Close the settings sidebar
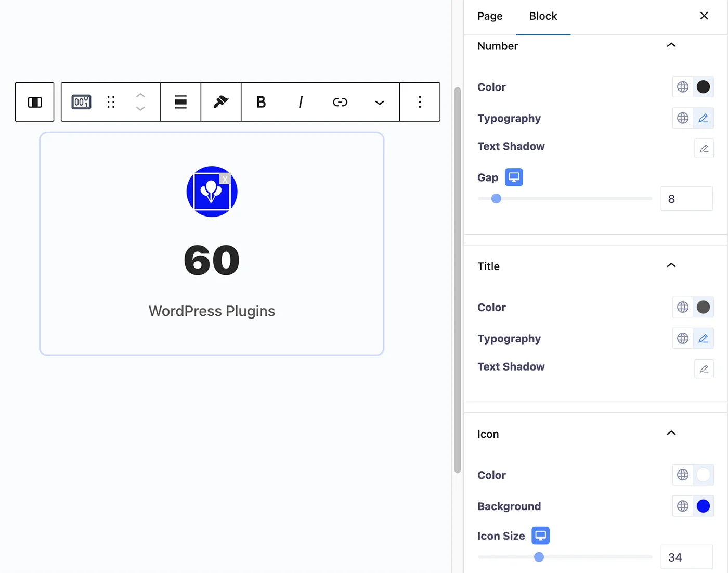This screenshot has height=573, width=728. tap(704, 16)
